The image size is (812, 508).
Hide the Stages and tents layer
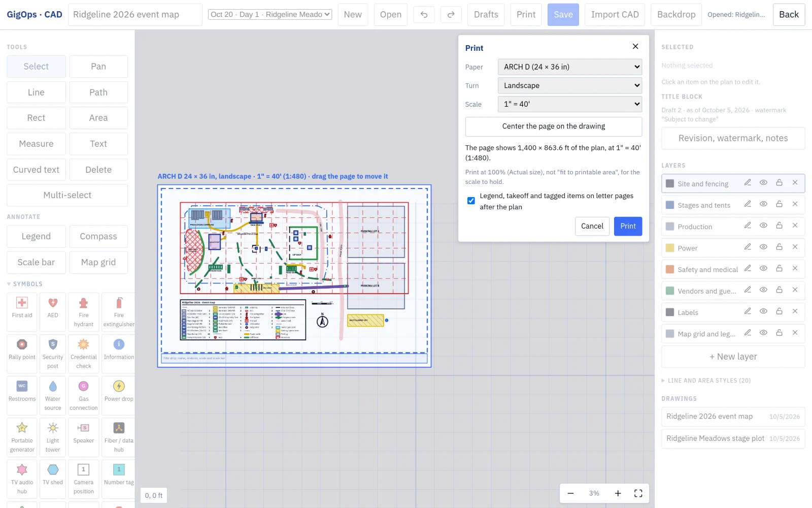tap(763, 204)
